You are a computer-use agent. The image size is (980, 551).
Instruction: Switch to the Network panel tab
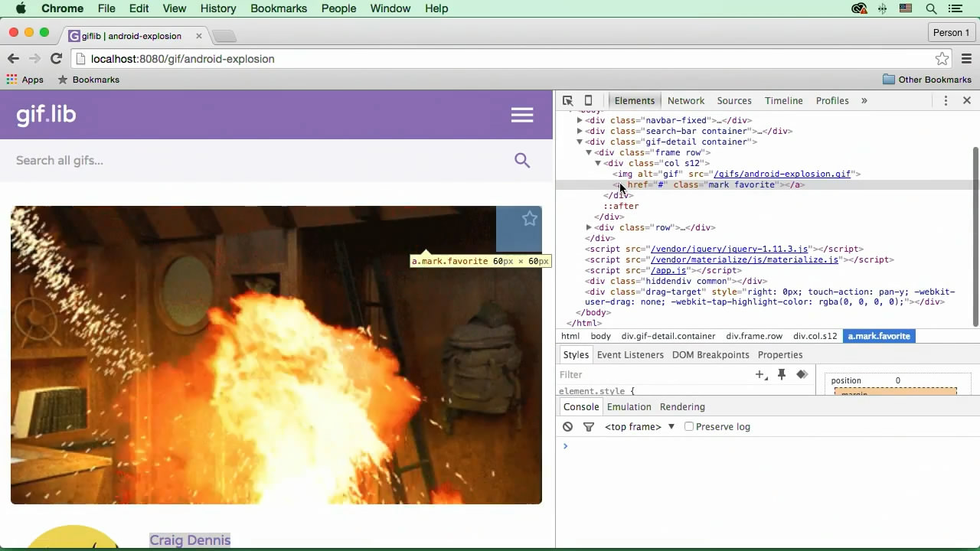[x=685, y=100]
